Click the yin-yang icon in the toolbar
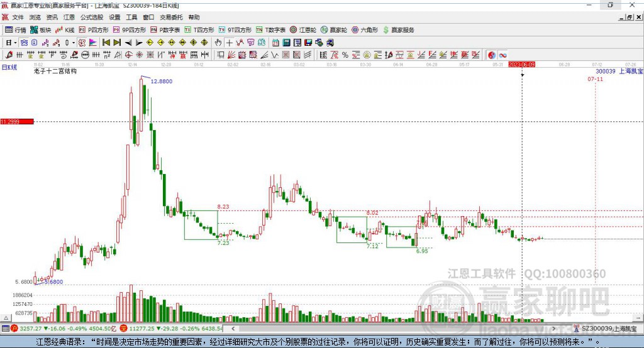Image resolution: width=644 pixels, height=348 pixels. pos(492,55)
